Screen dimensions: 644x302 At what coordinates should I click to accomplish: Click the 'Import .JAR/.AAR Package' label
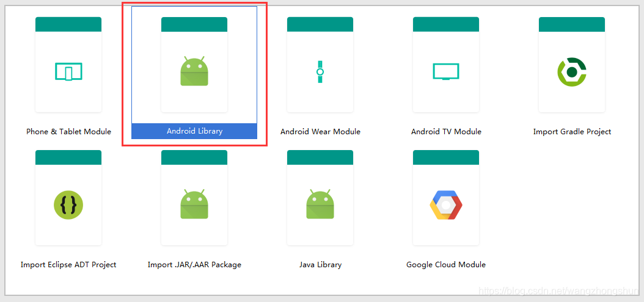(194, 265)
